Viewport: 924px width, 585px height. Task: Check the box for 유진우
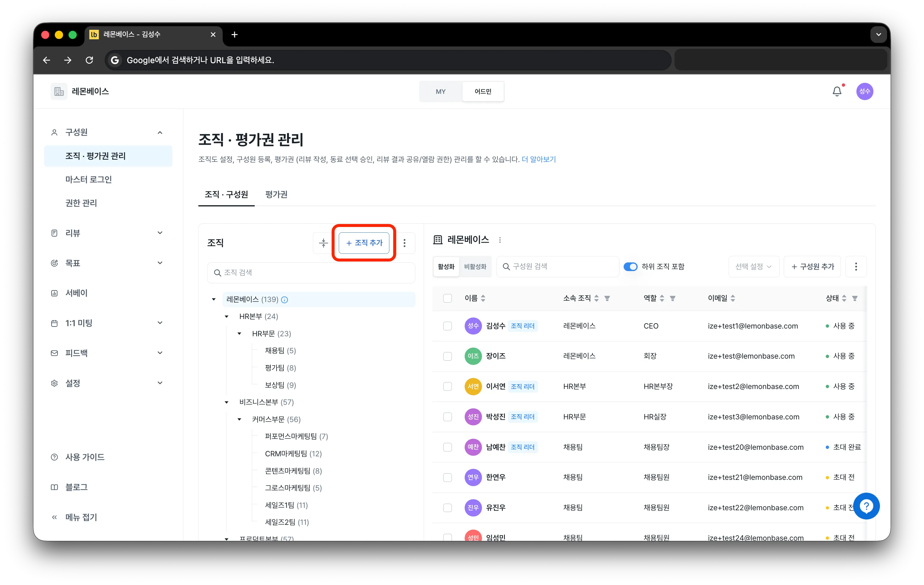(447, 508)
